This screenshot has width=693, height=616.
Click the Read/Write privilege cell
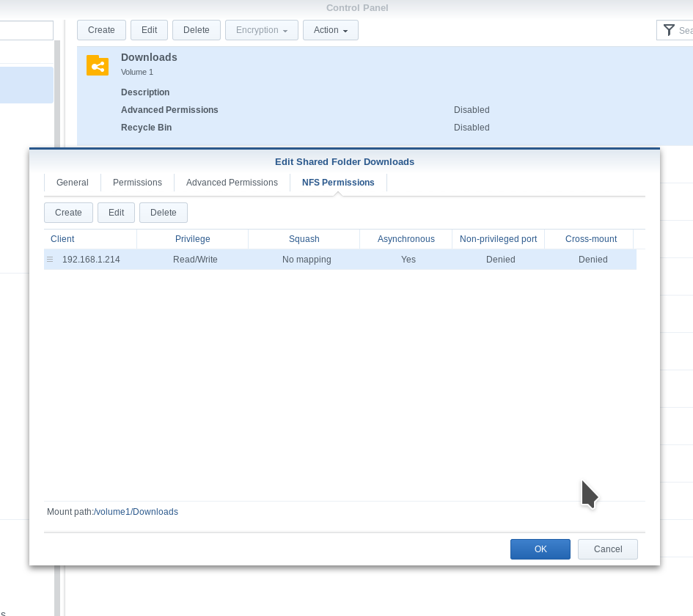pyautogui.click(x=195, y=260)
